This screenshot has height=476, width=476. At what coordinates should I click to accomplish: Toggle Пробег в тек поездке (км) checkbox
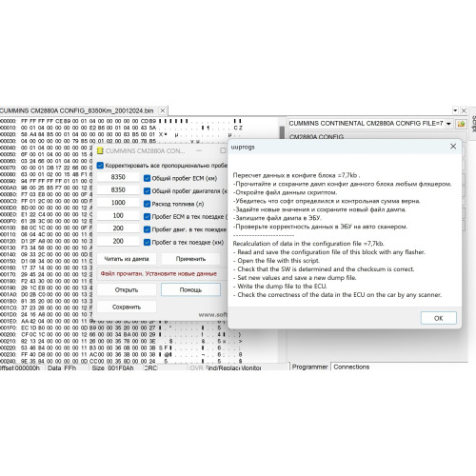(x=147, y=242)
